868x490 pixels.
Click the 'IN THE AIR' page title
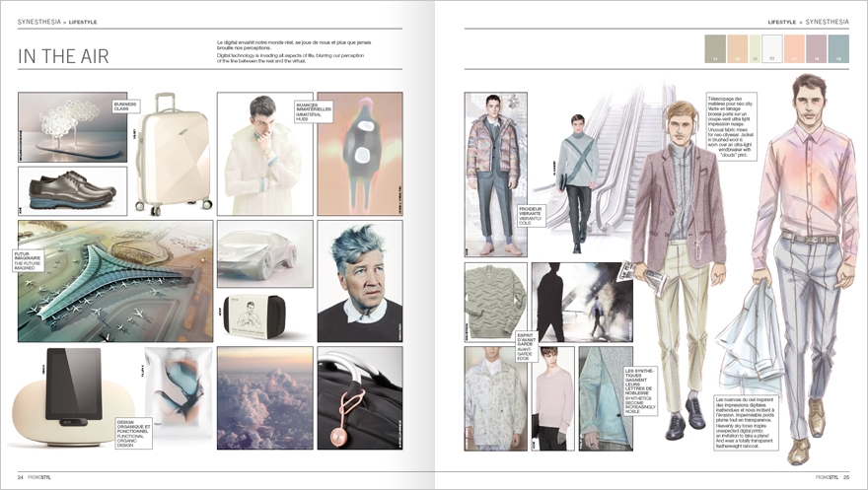tap(63, 56)
